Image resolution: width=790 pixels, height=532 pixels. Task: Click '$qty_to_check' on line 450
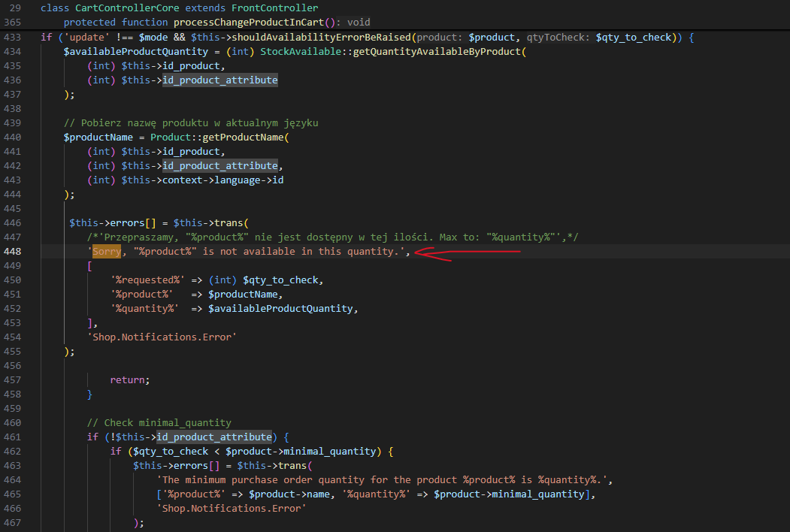[280, 280]
